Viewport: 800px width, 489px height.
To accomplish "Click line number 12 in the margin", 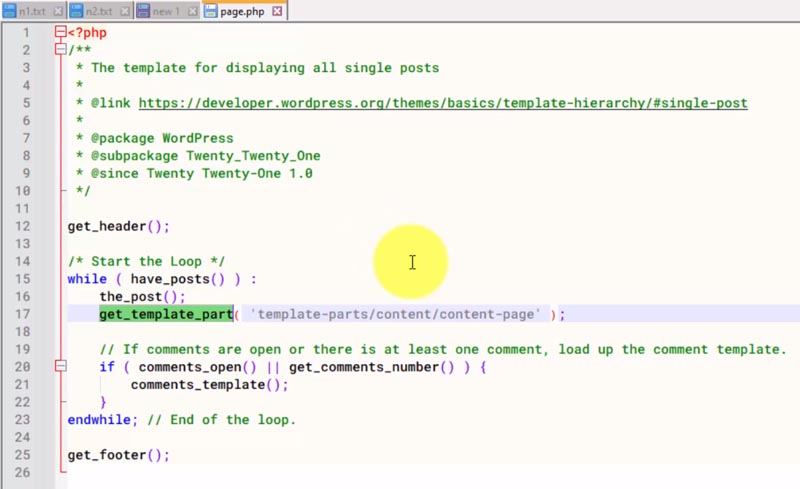I will pyautogui.click(x=22, y=226).
